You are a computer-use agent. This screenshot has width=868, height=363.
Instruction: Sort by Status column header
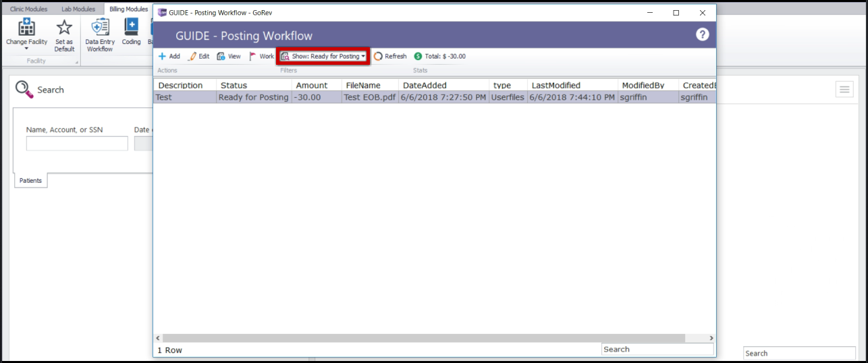tap(254, 85)
